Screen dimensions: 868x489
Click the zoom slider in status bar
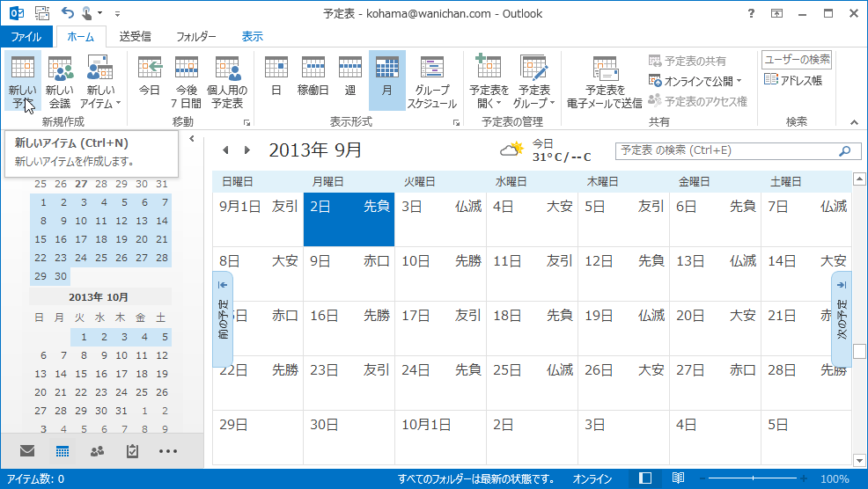point(753,478)
